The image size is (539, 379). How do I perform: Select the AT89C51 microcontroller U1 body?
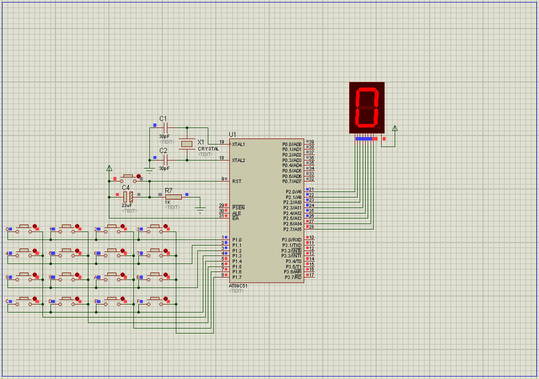pyautogui.click(x=267, y=211)
